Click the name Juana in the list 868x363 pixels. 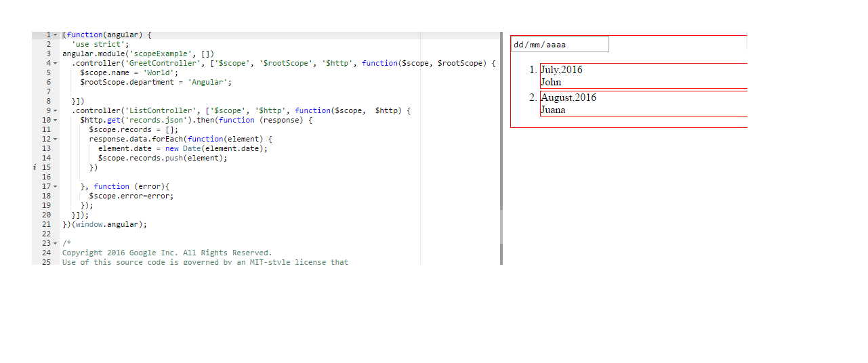[553, 110]
